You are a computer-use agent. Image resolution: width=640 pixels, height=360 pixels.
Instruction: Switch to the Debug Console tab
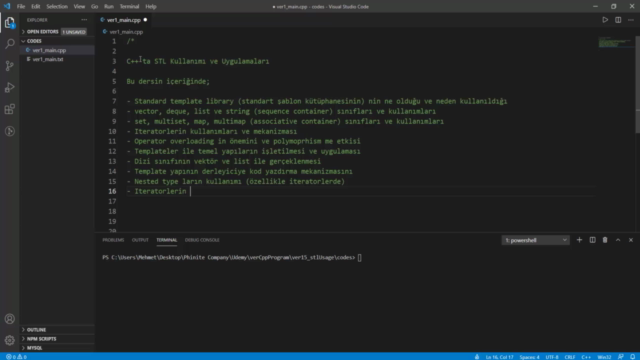[202, 240]
